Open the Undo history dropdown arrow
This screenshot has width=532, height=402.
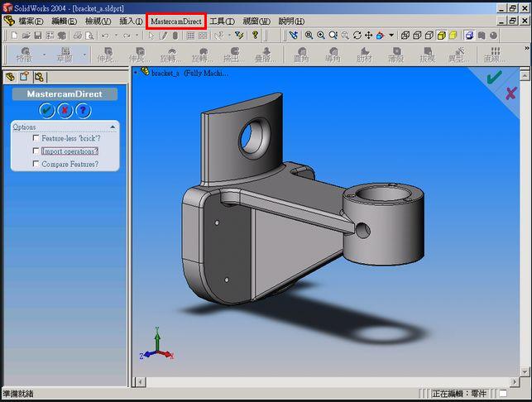pos(116,35)
